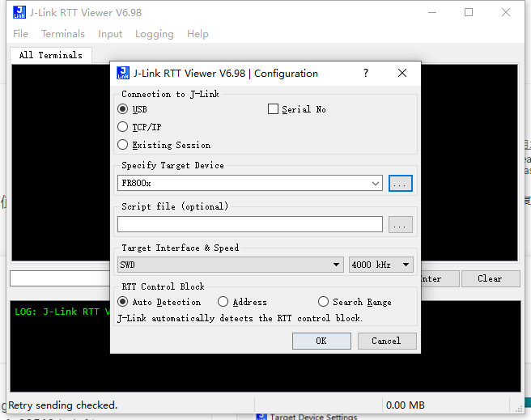Cancel the configuration dialog
Image resolution: width=531 pixels, height=420 pixels.
[x=387, y=341]
